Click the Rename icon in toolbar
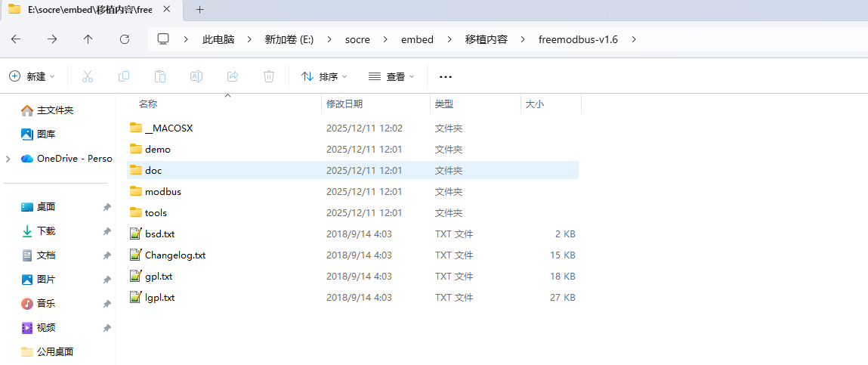868x365 pixels. [196, 76]
